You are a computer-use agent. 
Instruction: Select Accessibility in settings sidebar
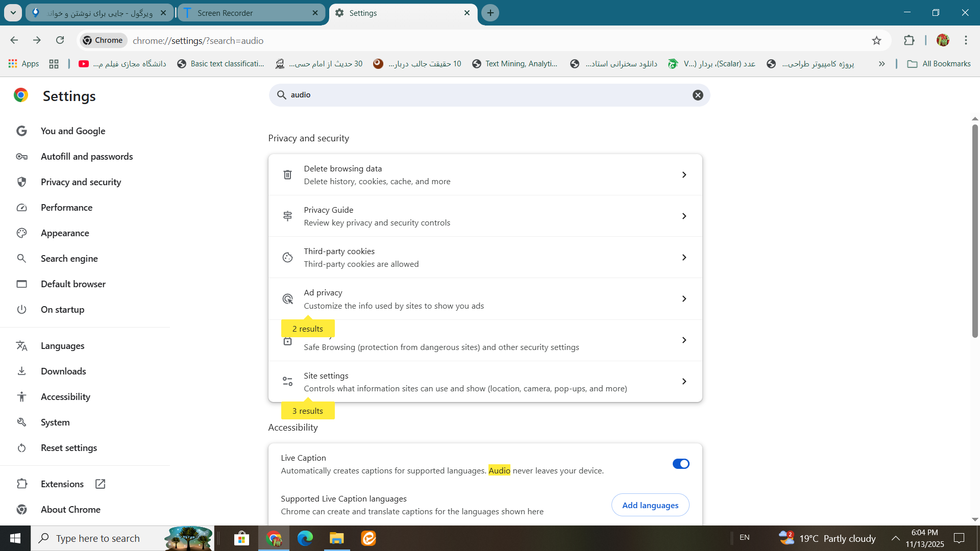(65, 397)
